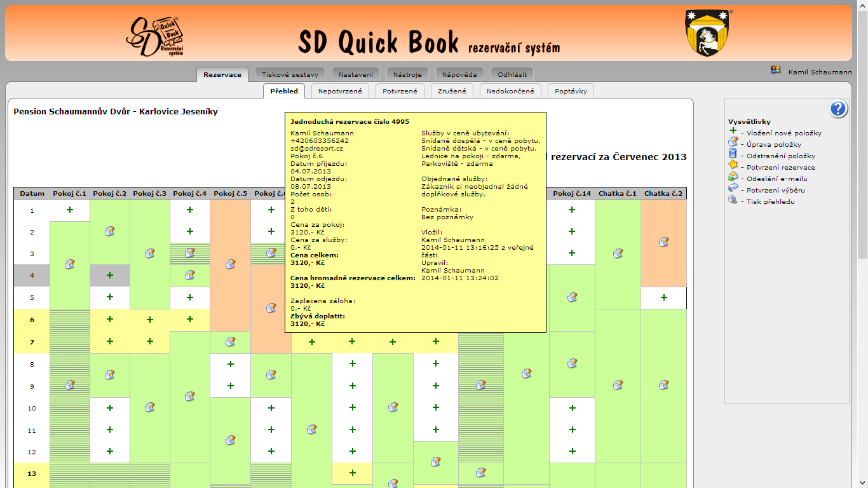The height and width of the screenshot is (488, 868).
Task: Open the Rezervace main tab
Action: click(222, 75)
